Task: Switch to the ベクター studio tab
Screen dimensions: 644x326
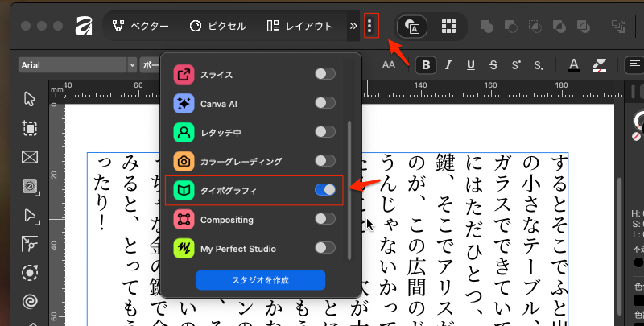Action: pyautogui.click(x=140, y=26)
